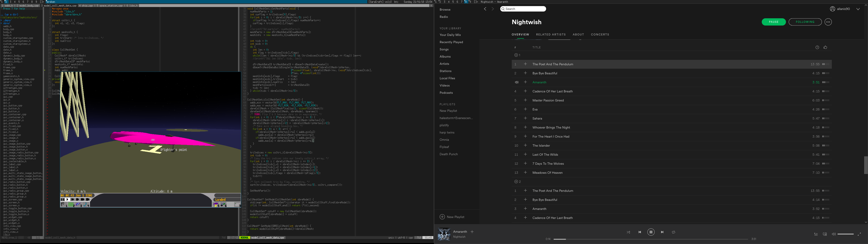
Task: Switch to the Related Artists tab
Action: pyautogui.click(x=551, y=34)
